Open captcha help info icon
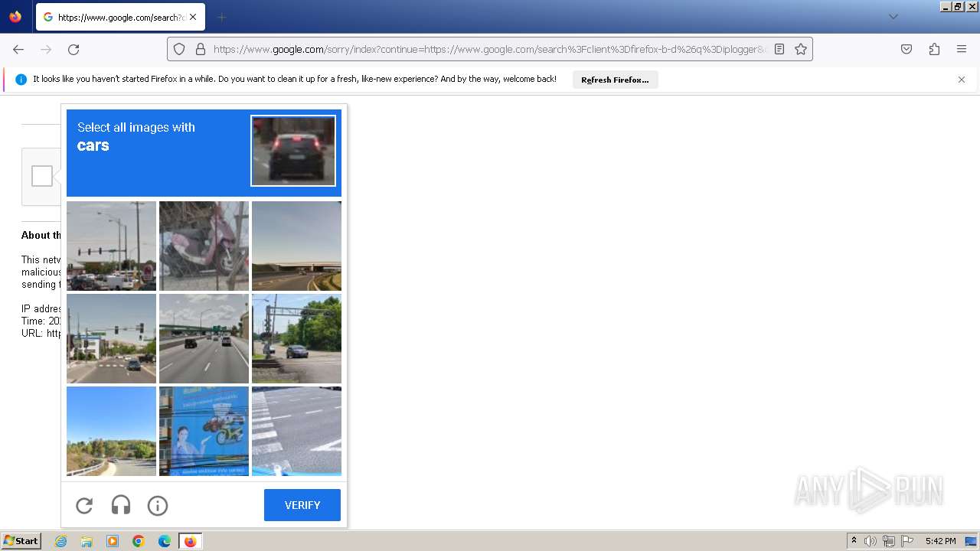 158,505
